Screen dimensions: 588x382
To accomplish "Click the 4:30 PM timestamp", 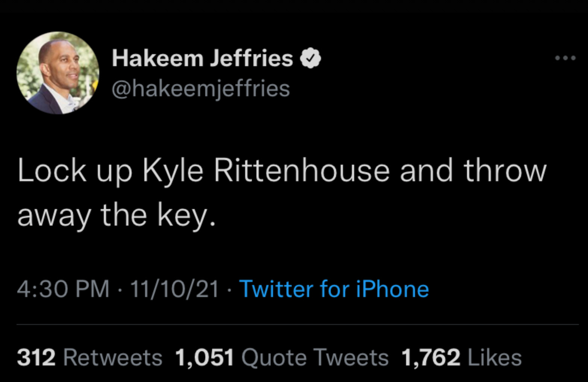I will (x=63, y=289).
